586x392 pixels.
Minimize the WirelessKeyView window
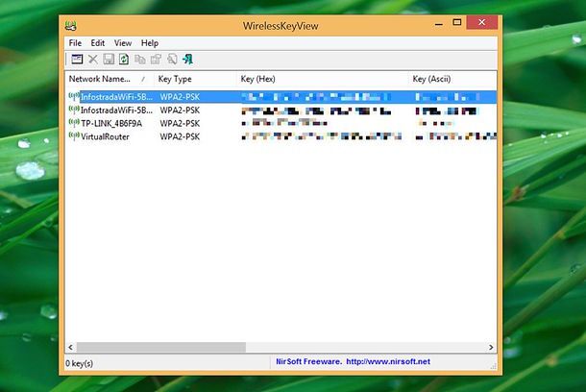point(439,24)
